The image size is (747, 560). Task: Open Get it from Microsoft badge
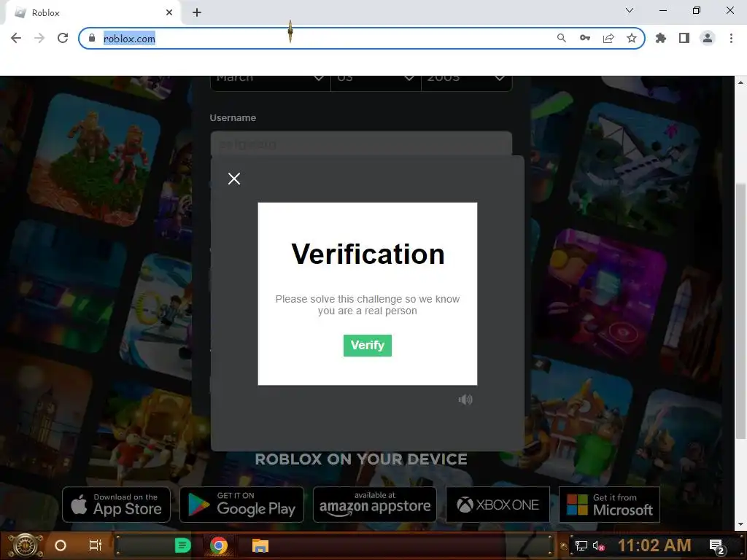[609, 505]
